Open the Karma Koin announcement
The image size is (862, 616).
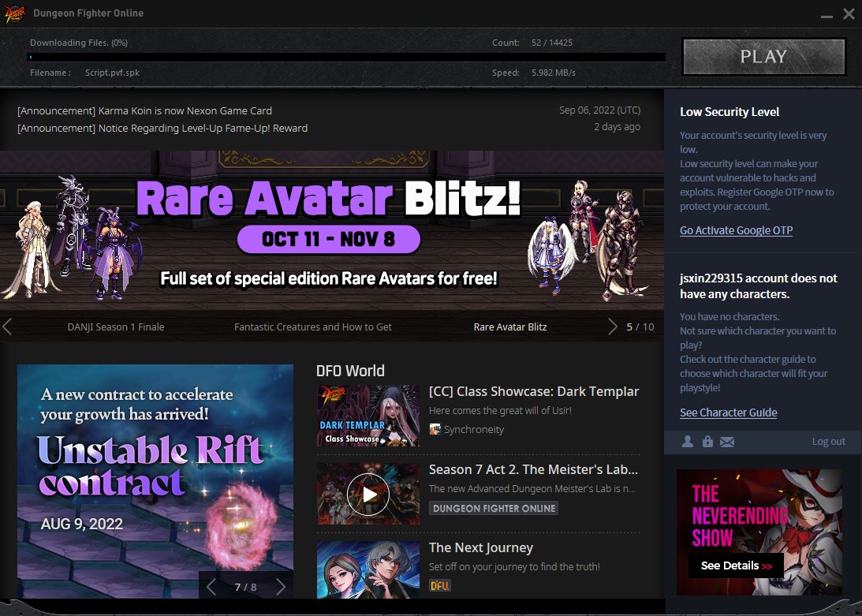(x=144, y=110)
